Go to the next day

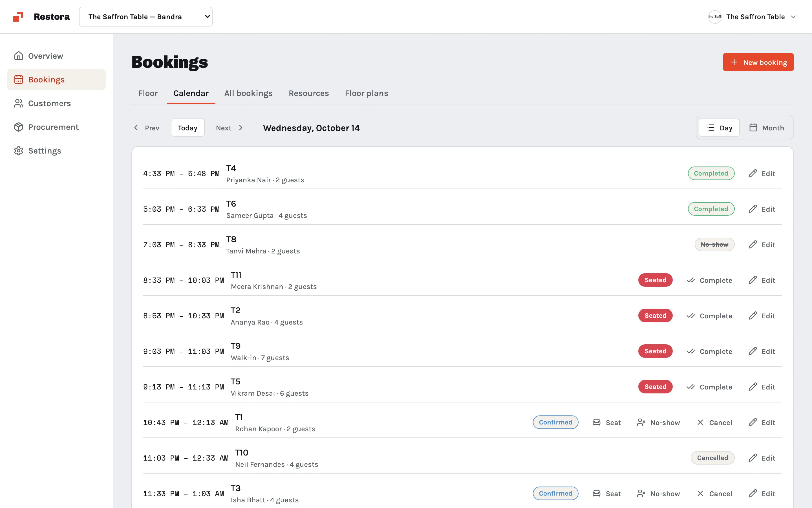(x=230, y=128)
